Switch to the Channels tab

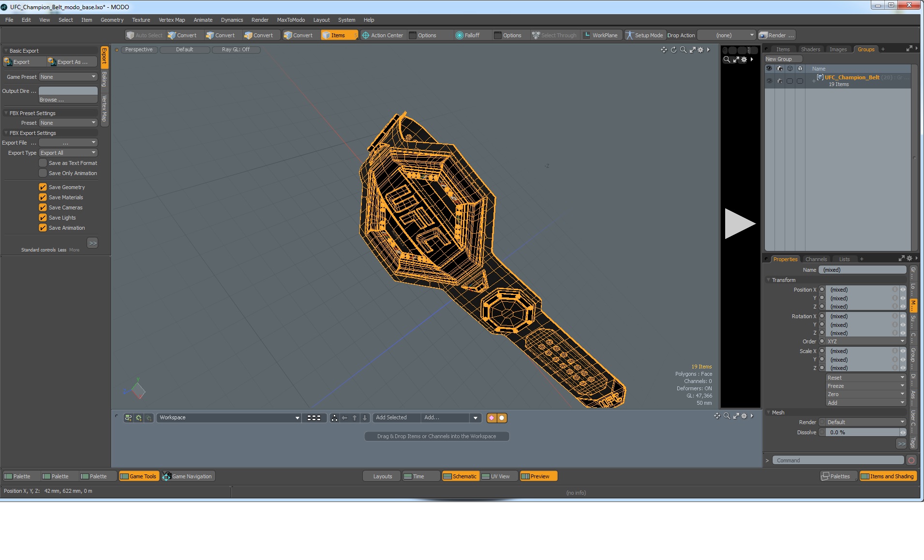tap(816, 259)
